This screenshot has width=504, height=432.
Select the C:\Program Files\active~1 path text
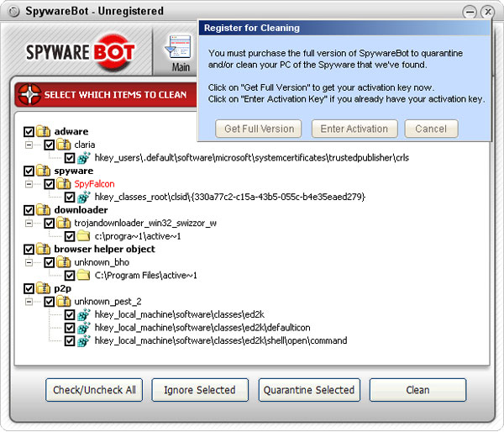145,276
